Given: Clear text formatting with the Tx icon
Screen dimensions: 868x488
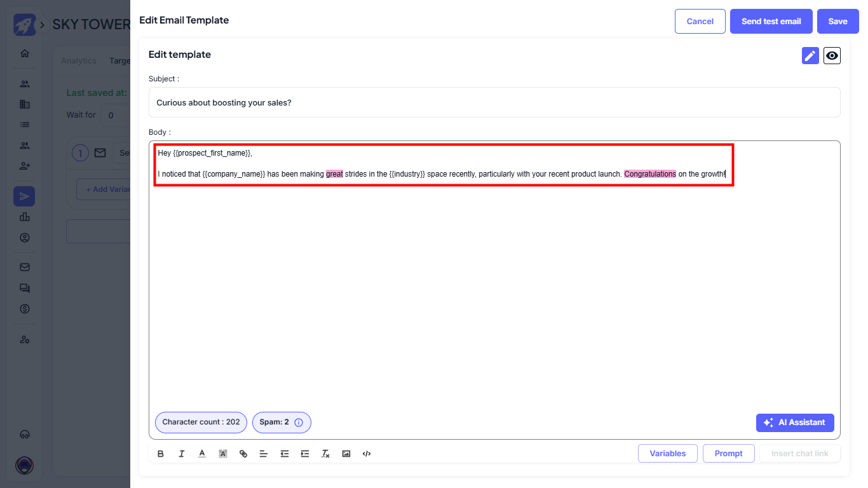Looking at the screenshot, I should (x=325, y=454).
